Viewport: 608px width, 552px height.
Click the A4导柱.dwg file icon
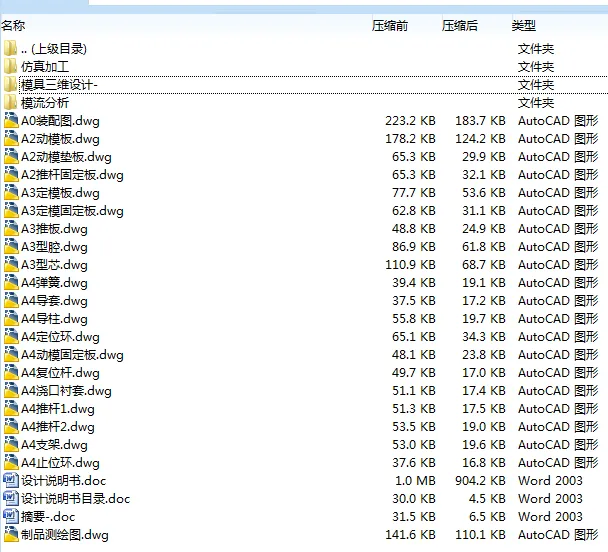point(11,319)
